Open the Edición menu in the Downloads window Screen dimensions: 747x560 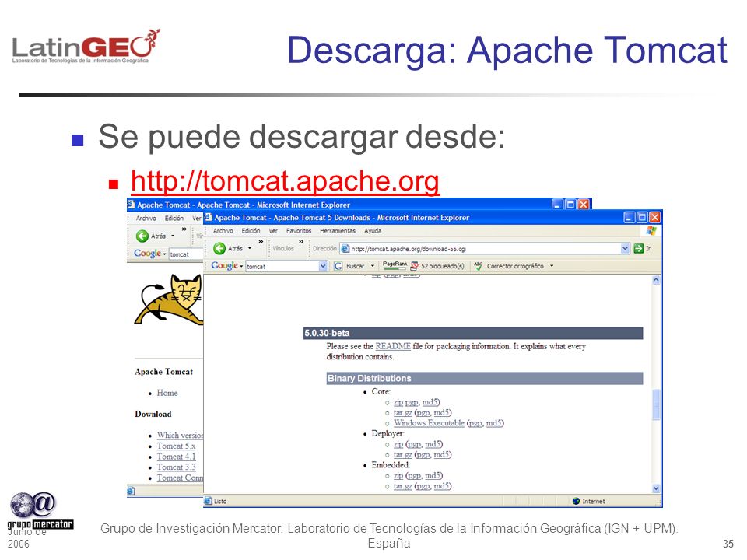point(251,231)
